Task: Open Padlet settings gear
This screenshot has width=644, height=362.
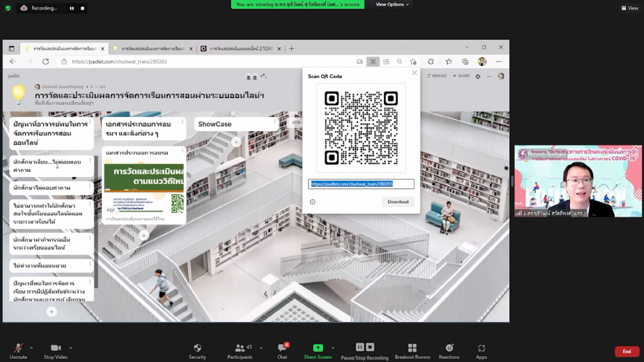Action: [x=478, y=76]
